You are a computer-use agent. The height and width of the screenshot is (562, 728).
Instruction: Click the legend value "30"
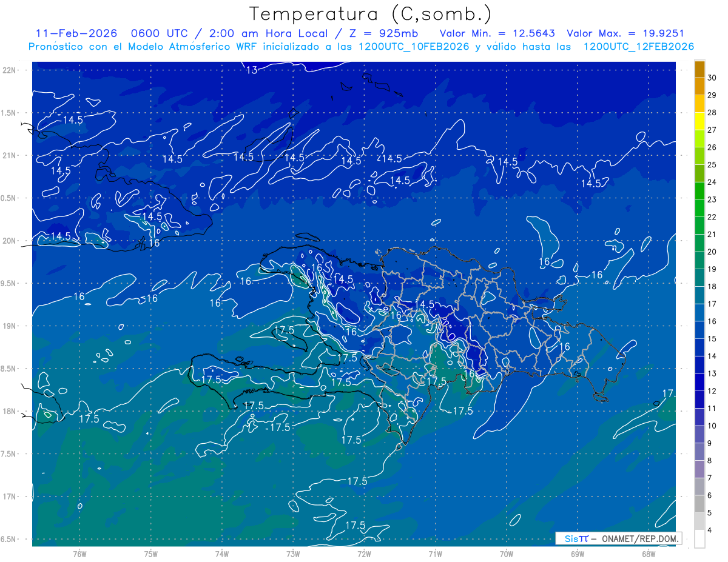tap(713, 77)
